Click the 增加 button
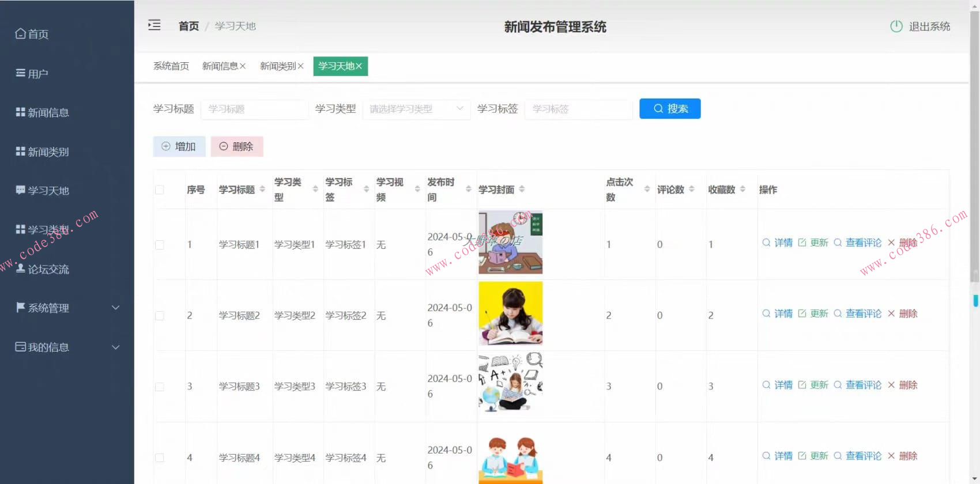 coord(179,146)
